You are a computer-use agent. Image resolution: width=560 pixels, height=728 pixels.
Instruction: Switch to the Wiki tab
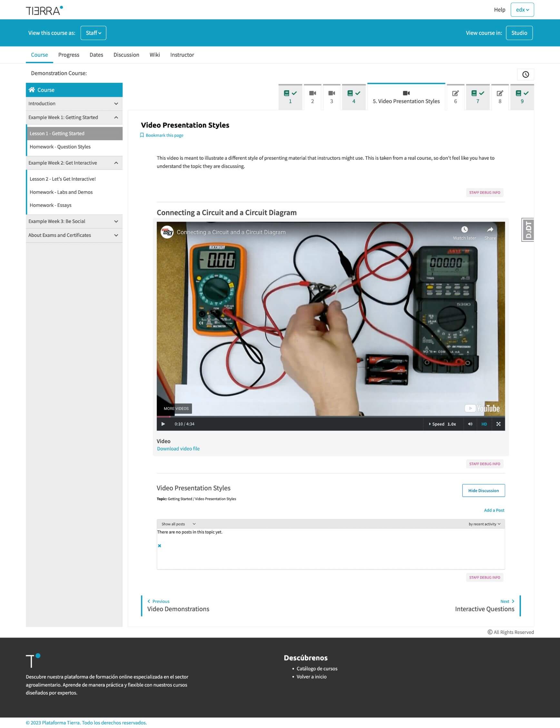point(155,55)
